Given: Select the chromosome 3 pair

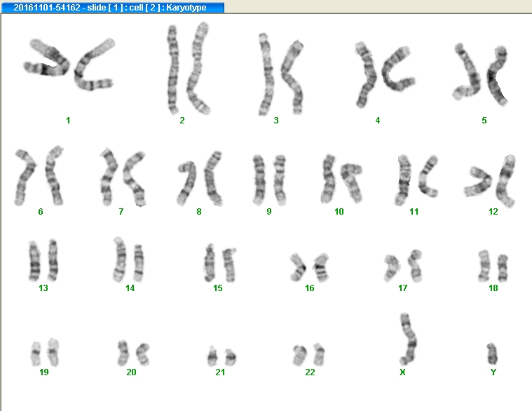Looking at the screenshot, I should point(281,74).
